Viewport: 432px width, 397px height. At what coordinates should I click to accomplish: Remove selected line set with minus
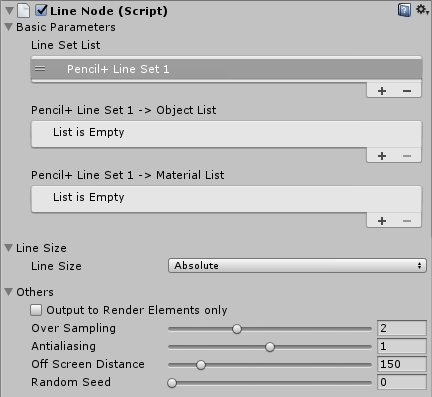point(407,91)
